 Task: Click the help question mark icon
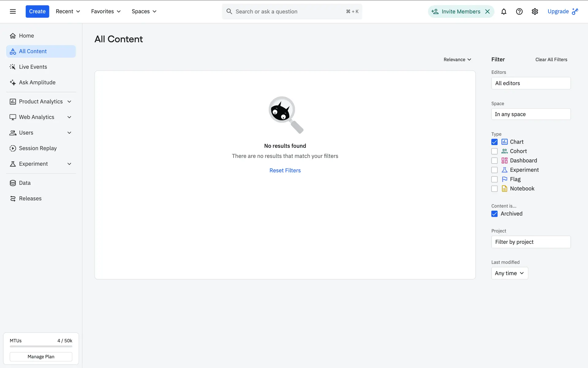(x=519, y=12)
